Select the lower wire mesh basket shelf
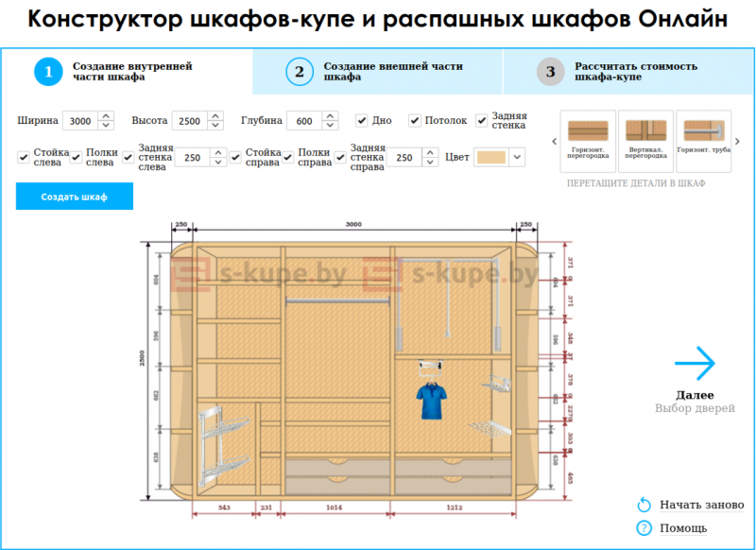The height and width of the screenshot is (550, 756). 490,428
